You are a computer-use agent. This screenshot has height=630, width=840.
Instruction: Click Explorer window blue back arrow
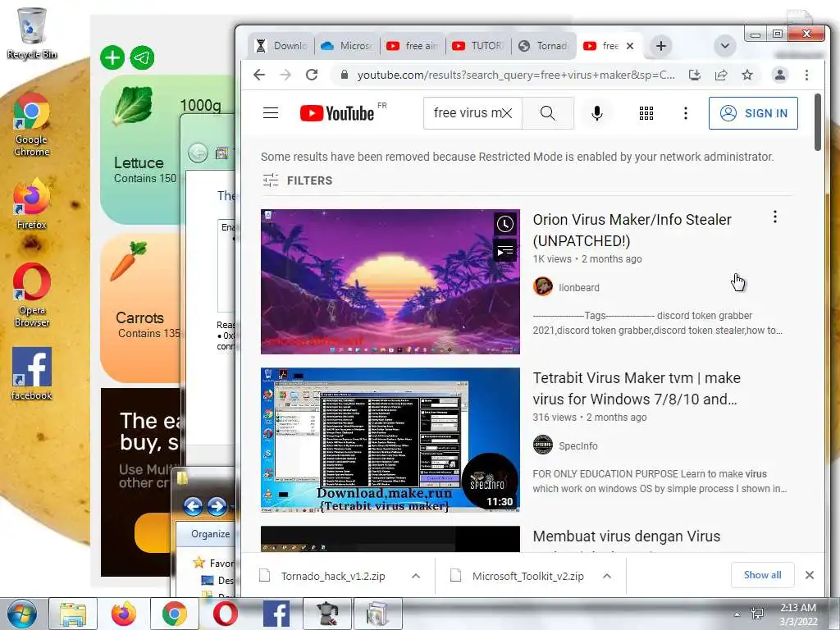coord(193,505)
